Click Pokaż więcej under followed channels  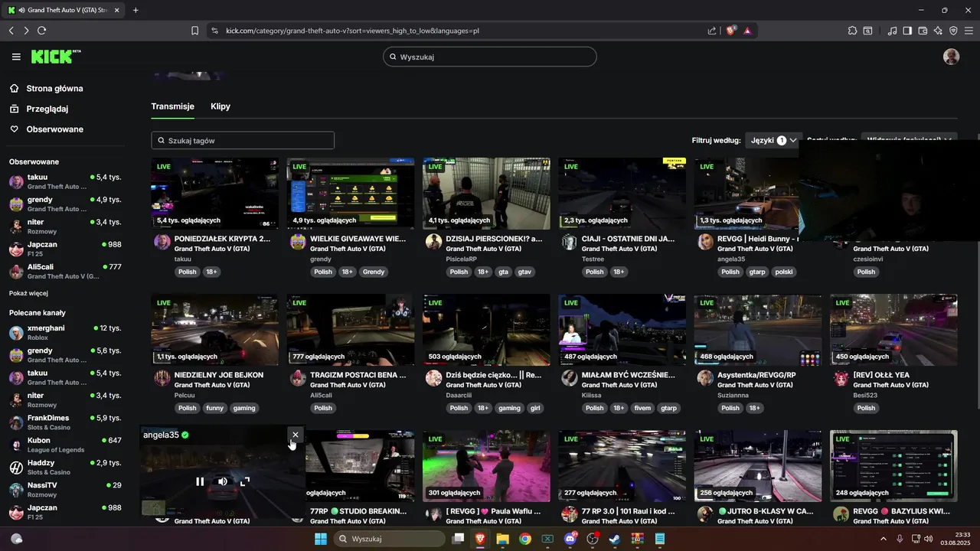[28, 293]
